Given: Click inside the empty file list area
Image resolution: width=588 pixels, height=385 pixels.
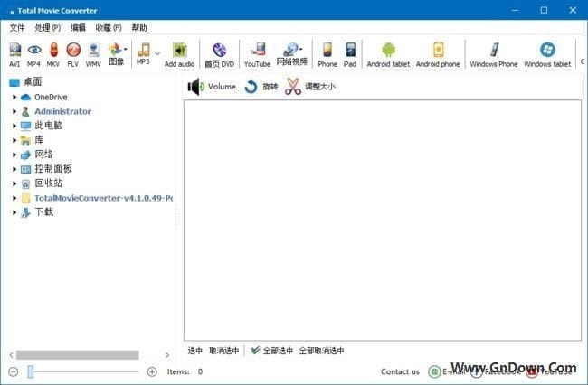Looking at the screenshot, I should point(383,221).
